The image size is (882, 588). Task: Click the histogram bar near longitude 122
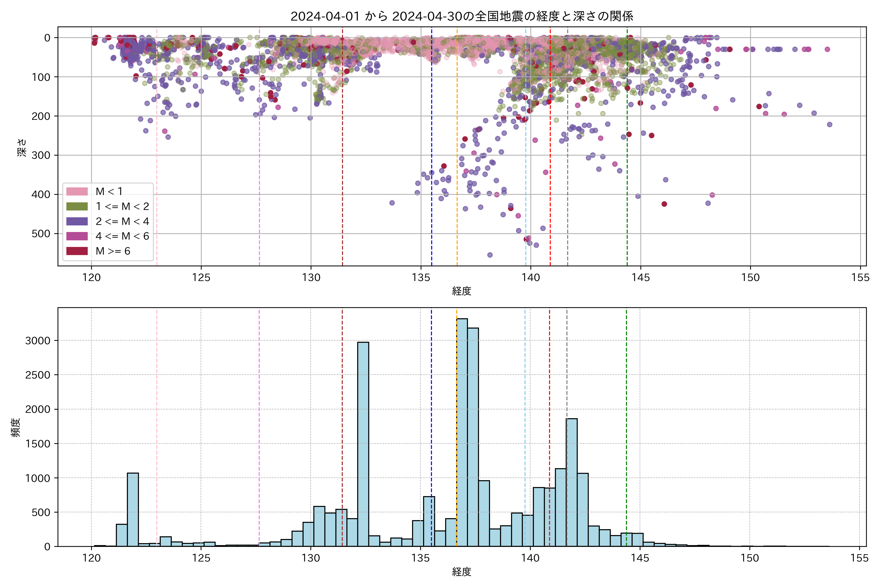point(133,510)
